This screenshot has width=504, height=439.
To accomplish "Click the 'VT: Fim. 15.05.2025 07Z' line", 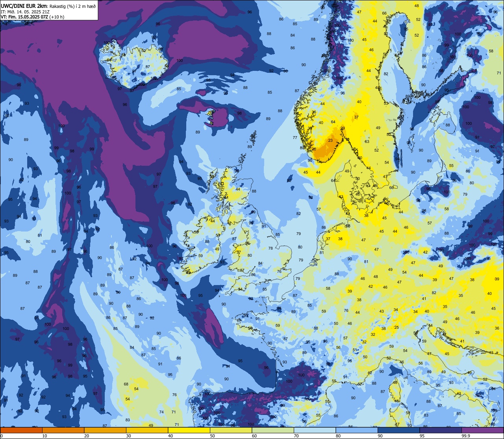I will click(24, 17).
